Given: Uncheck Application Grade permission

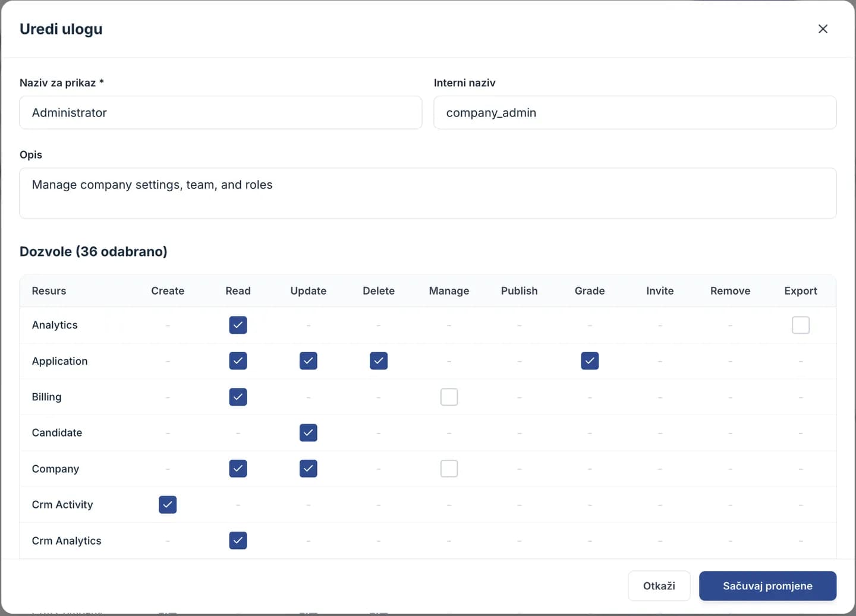Looking at the screenshot, I should (590, 361).
